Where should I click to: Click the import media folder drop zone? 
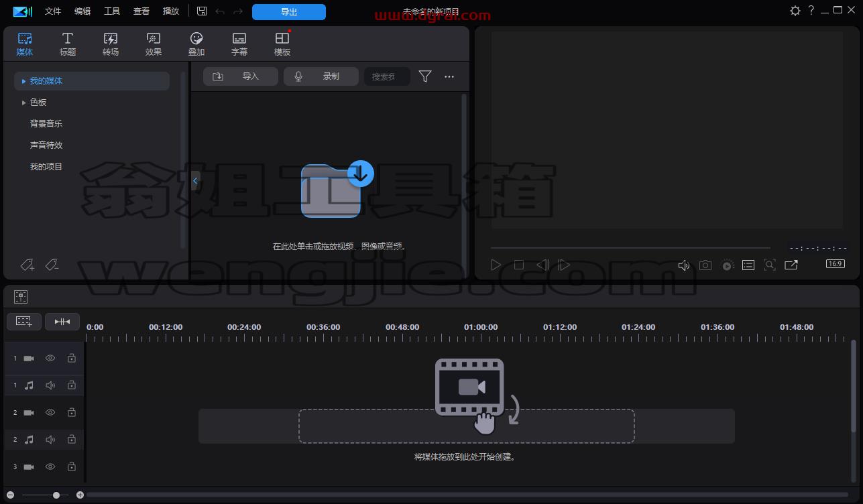coord(337,190)
